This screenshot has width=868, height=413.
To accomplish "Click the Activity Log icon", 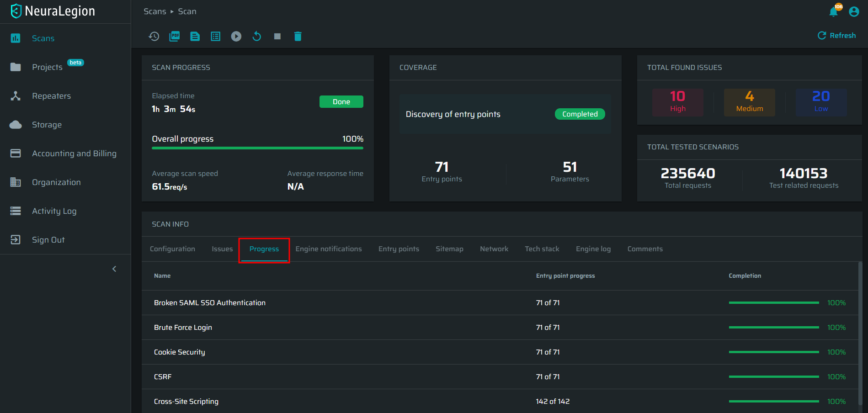I will [16, 211].
